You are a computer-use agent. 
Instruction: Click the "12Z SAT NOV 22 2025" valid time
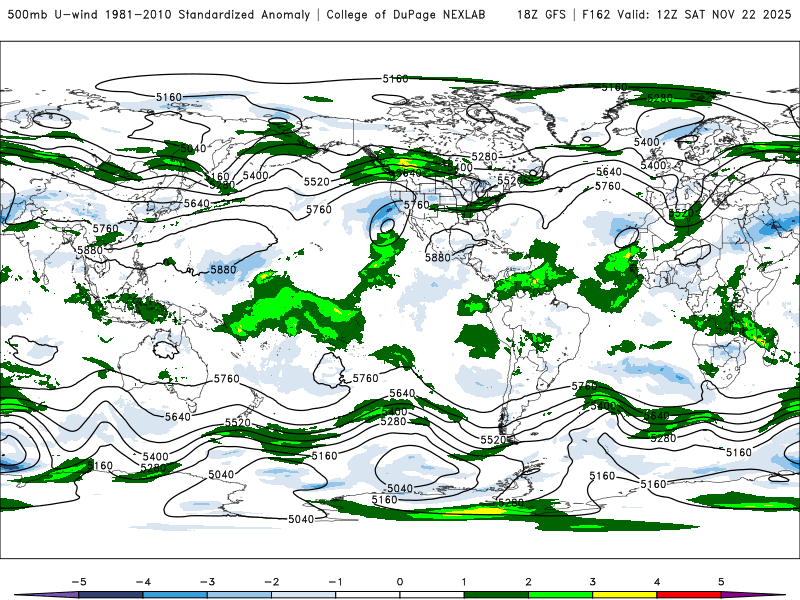pos(724,15)
